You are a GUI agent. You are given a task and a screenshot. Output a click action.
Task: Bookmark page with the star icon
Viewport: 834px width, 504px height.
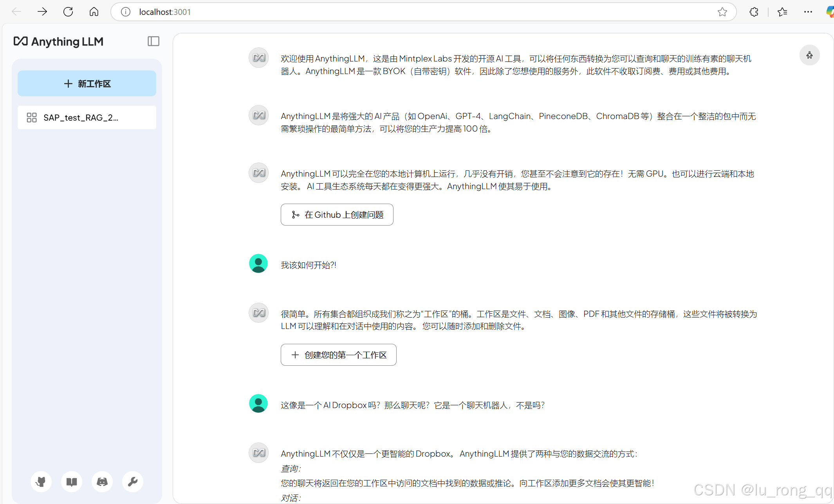(722, 12)
